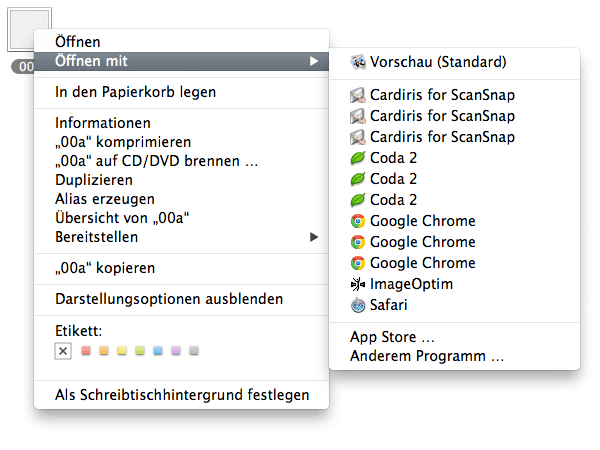Choose Als Schreibtischhintergrund festlegen

[181, 395]
